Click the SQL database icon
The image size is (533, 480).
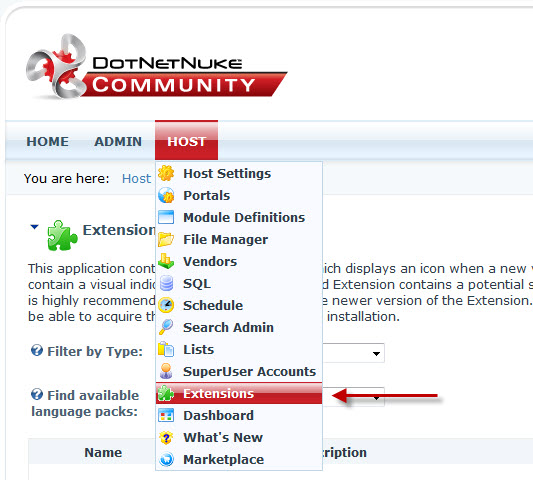166,283
